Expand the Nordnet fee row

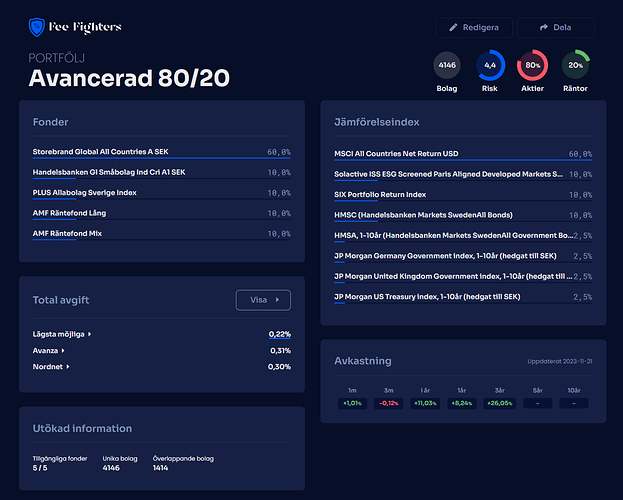point(52,367)
